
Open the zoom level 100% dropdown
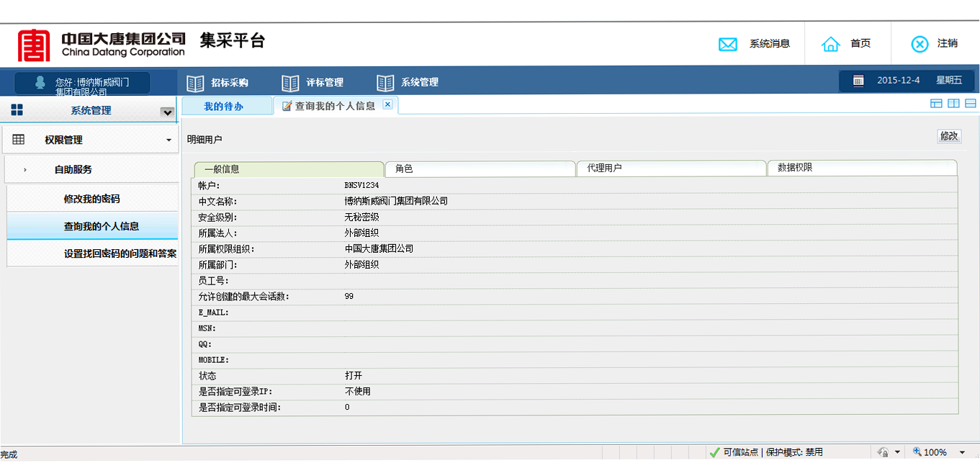[962, 452]
